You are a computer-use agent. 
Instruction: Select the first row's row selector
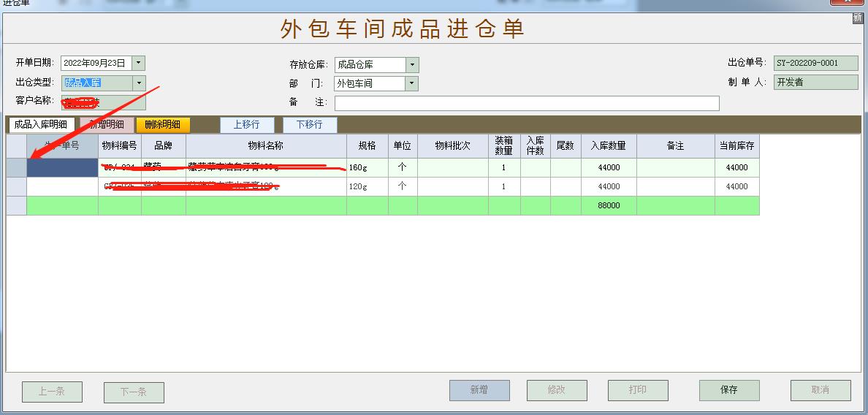point(16,168)
